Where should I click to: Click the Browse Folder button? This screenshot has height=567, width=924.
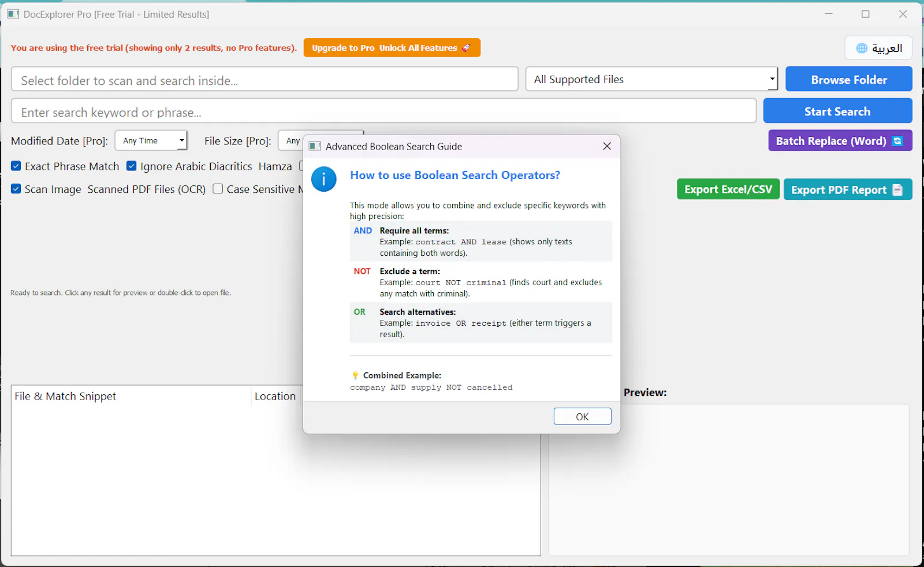click(x=849, y=79)
